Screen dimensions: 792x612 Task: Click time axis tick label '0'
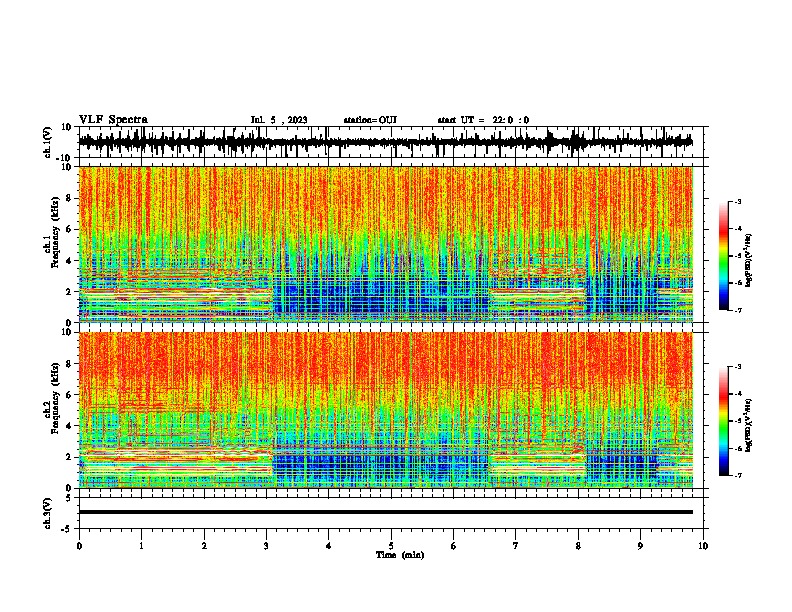(79, 546)
